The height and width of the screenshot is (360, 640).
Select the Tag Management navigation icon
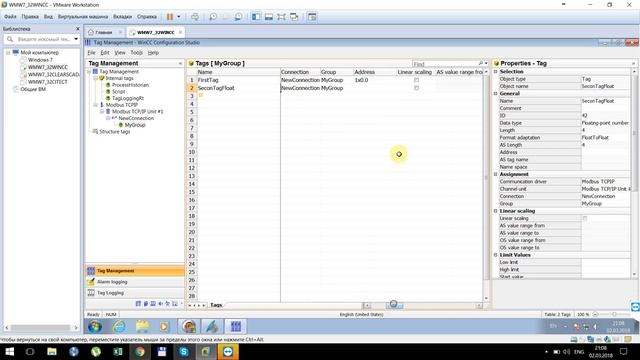click(91, 271)
